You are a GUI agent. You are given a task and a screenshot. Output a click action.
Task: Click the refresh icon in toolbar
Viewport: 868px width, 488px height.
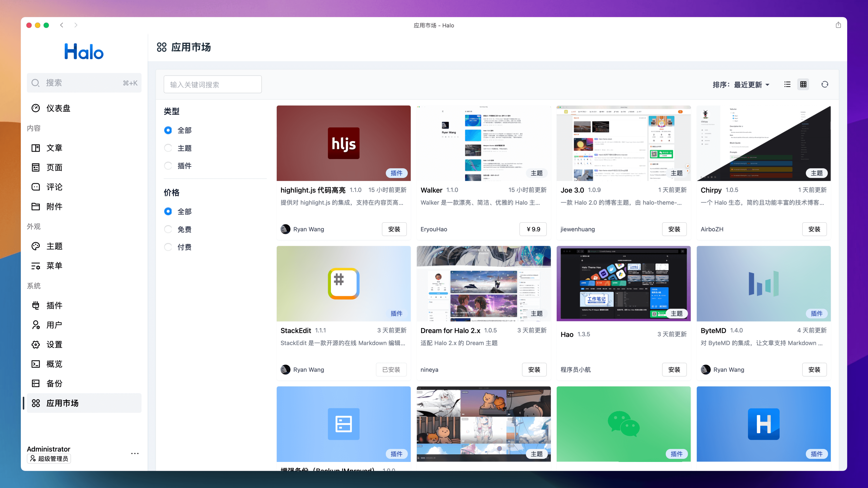point(825,84)
